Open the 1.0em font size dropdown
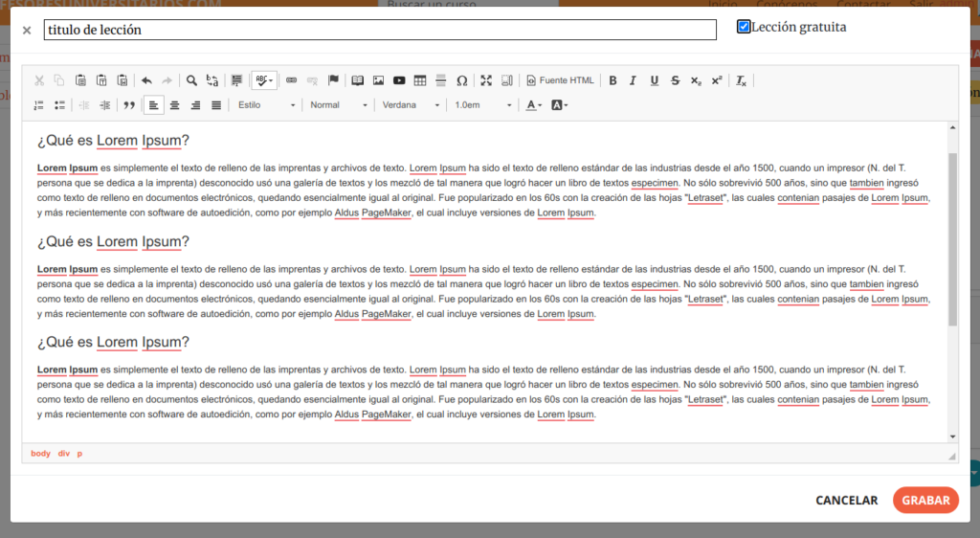Screen dimensions: 980x538 [482, 105]
